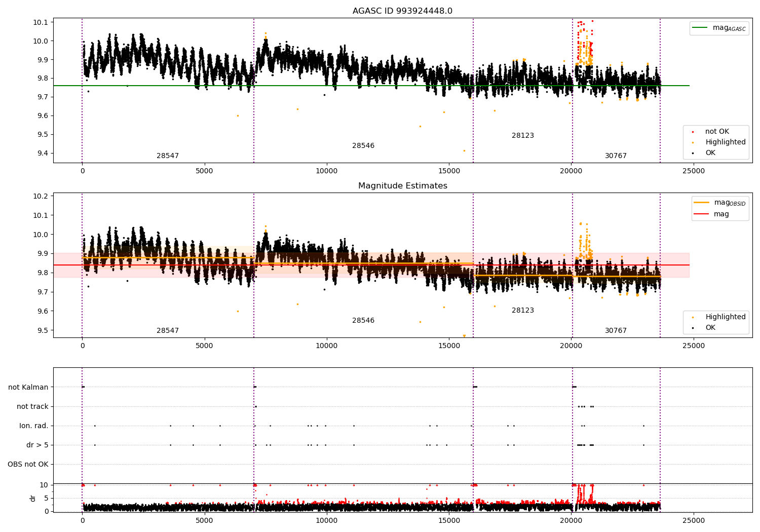Click the 10000 x-tick under top plot
The width and height of the screenshot is (760, 532).
click(327, 171)
